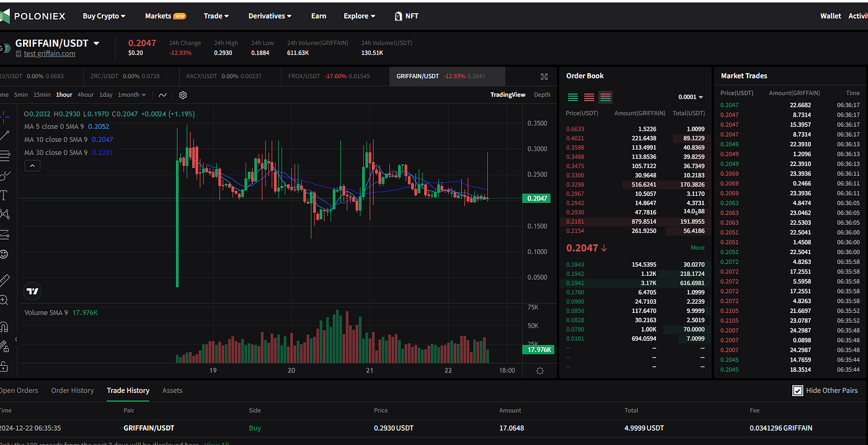Click the 0.2047 current price label on axis

click(537, 198)
